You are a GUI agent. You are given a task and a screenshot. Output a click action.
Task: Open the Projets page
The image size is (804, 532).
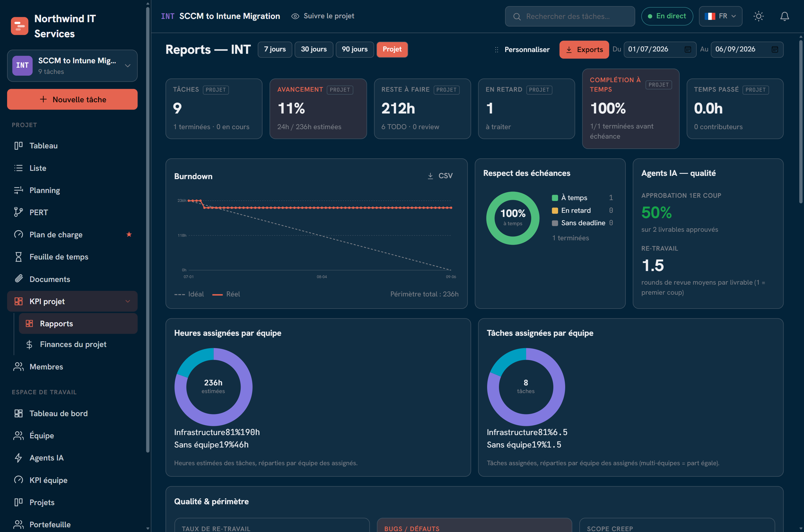72,502
